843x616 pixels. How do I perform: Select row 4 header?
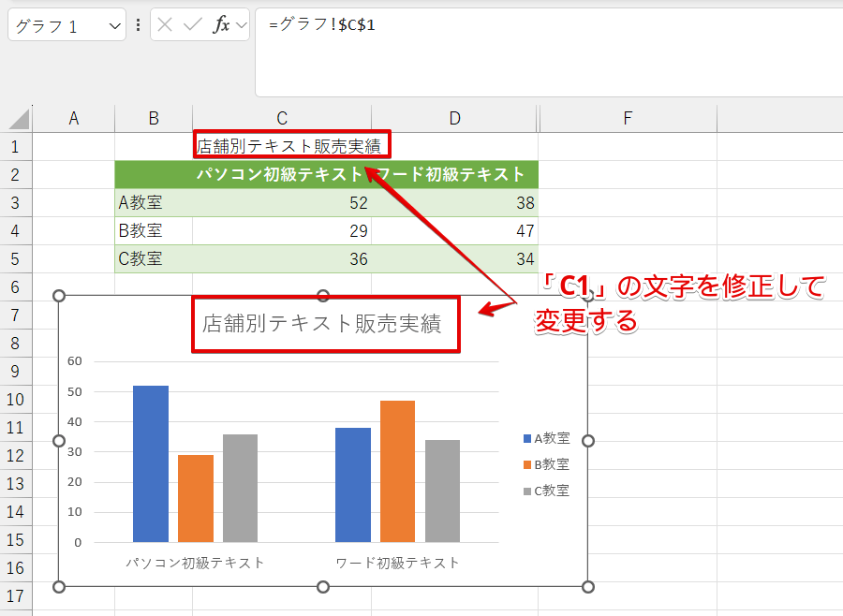[x=16, y=230]
